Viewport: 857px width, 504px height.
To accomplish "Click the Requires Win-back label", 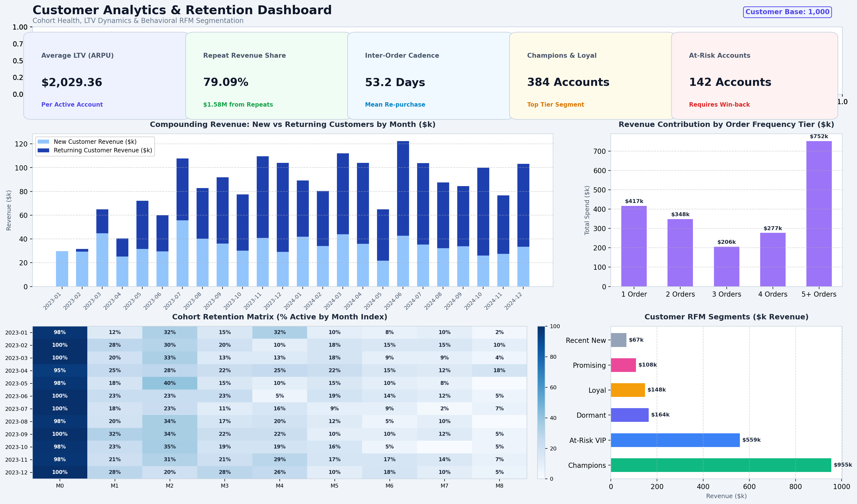I will pyautogui.click(x=719, y=104).
